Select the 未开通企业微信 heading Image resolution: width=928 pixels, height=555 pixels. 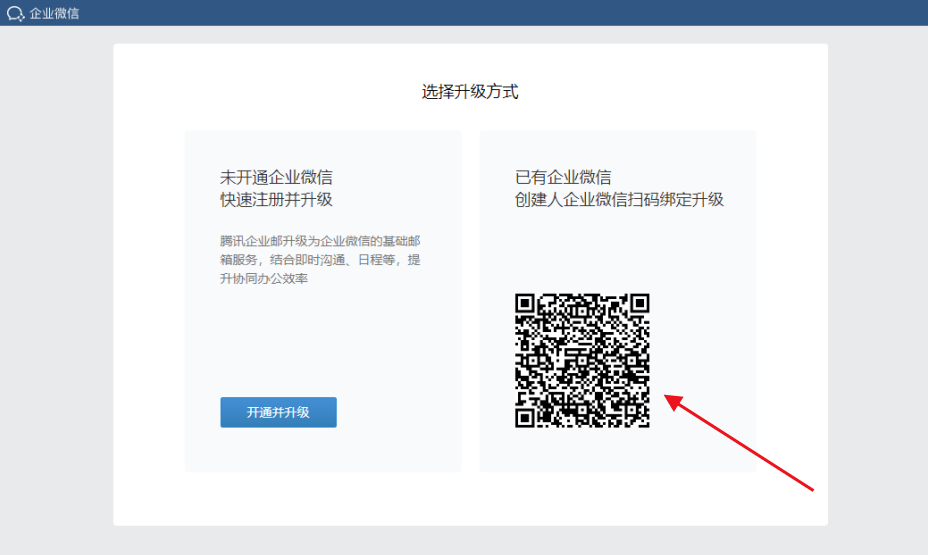(x=276, y=177)
